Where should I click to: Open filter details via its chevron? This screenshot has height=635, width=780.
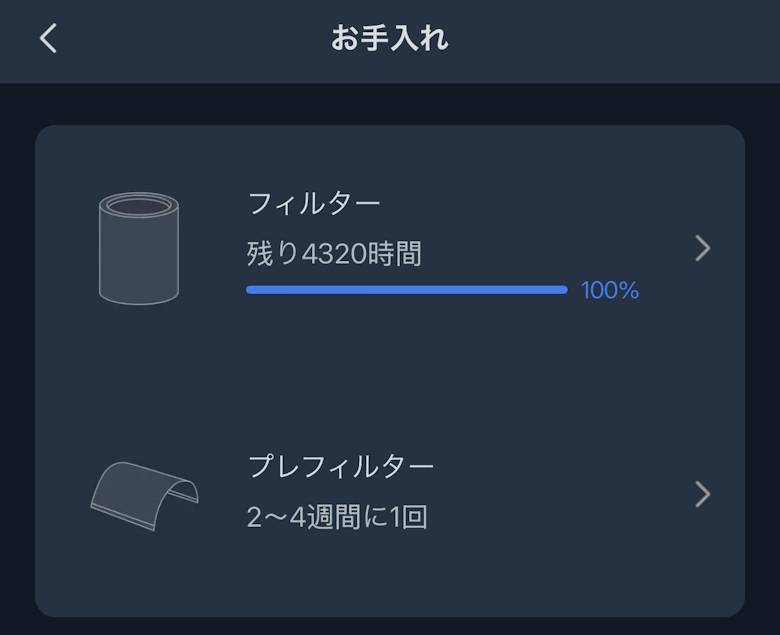pos(702,248)
